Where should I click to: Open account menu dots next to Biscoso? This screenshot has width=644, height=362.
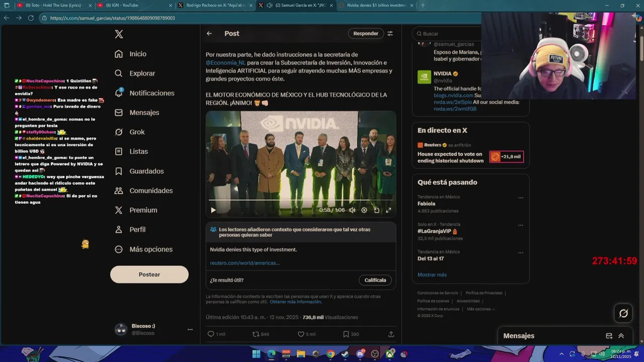click(190, 329)
